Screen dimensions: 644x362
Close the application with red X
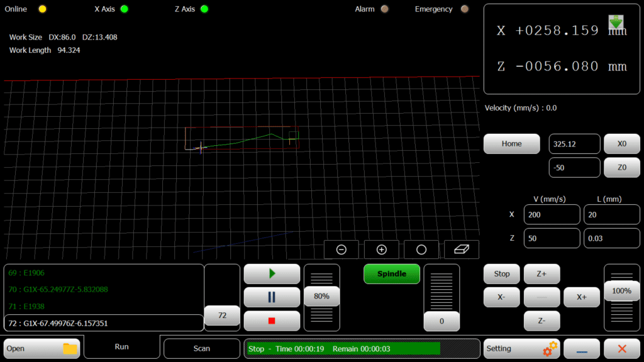coord(622,348)
